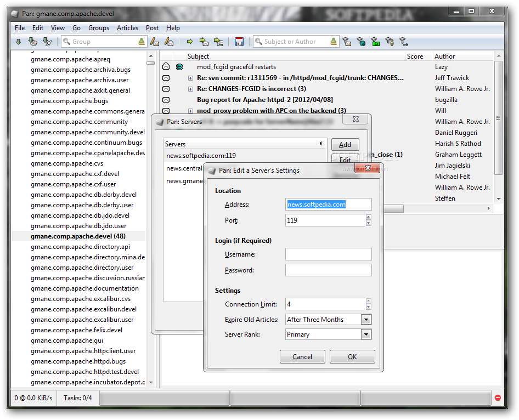Expand the Re: svn commit r1311569 thread
The width and height of the screenshot is (519, 420).
191,78
